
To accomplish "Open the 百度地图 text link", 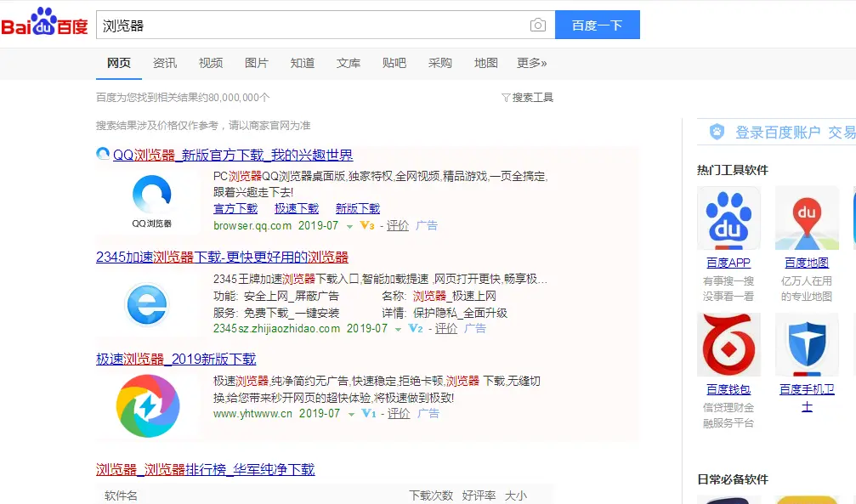I will click(x=807, y=263).
